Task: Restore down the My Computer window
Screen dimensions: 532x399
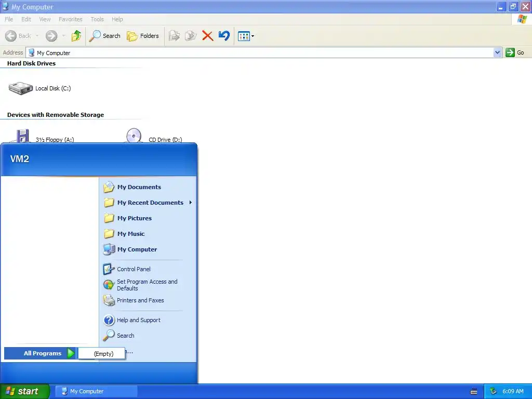Action: [513, 6]
